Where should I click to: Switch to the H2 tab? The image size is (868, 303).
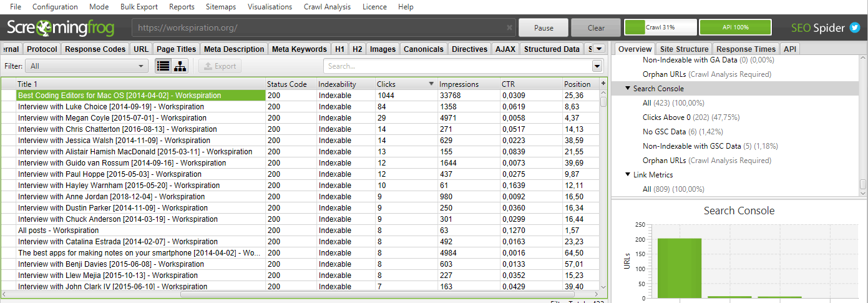point(357,49)
